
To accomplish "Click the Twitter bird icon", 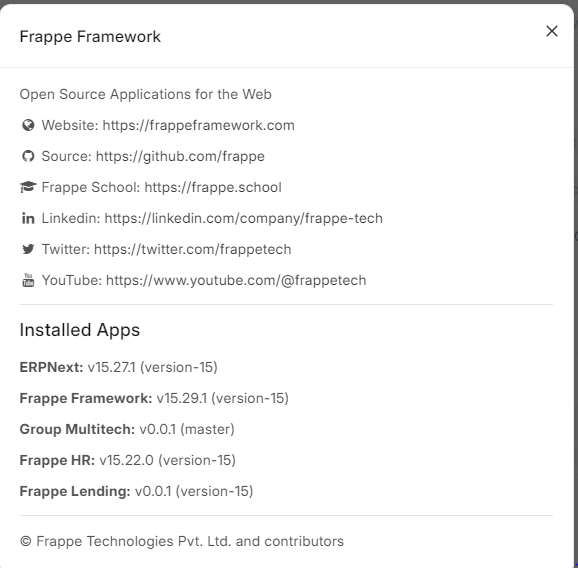I will [x=28, y=249].
